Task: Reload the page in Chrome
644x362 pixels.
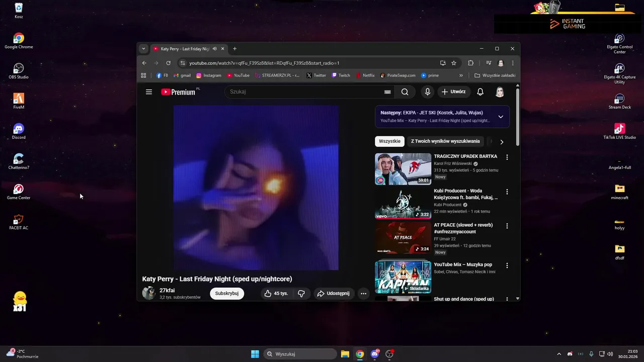Action: pyautogui.click(x=168, y=63)
